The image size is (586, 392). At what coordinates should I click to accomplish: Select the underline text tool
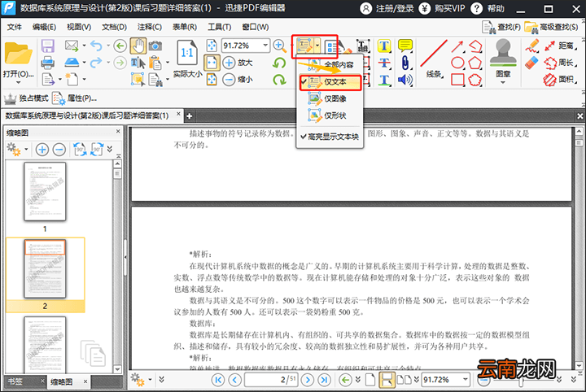[384, 80]
